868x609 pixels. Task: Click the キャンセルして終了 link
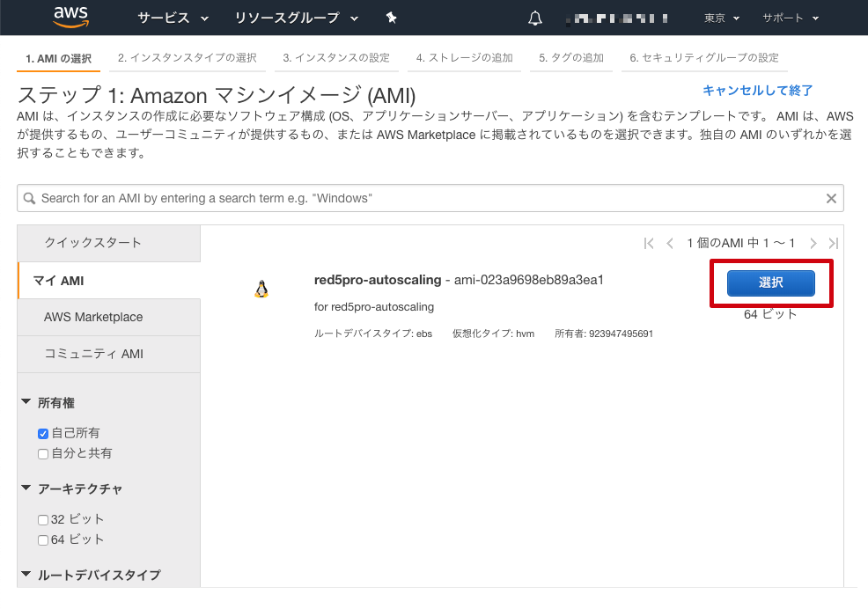point(758,91)
